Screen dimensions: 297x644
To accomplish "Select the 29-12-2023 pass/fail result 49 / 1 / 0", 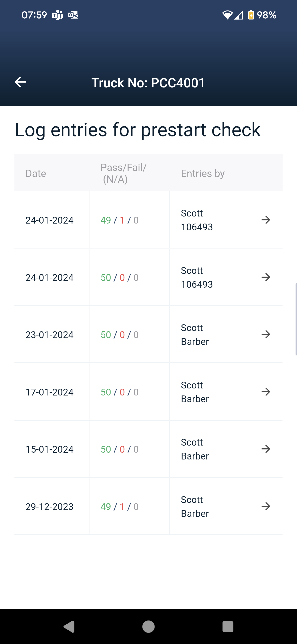I will click(119, 507).
